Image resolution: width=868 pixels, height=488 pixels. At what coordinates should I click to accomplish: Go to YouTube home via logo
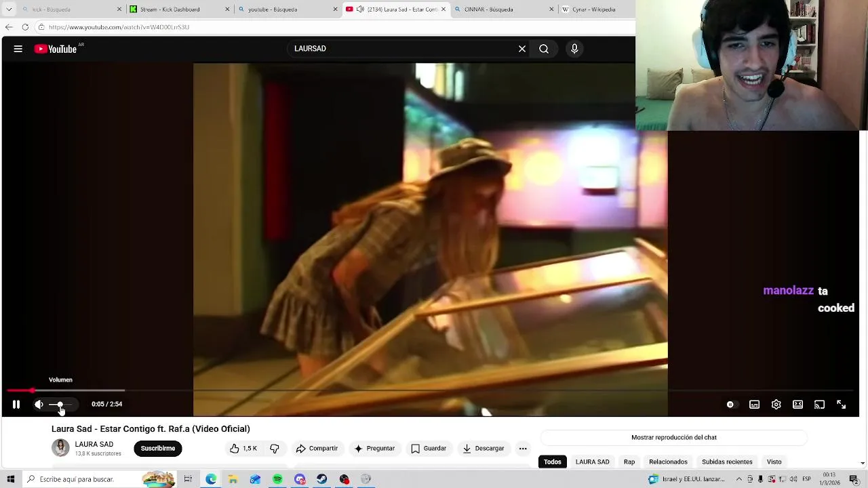56,49
